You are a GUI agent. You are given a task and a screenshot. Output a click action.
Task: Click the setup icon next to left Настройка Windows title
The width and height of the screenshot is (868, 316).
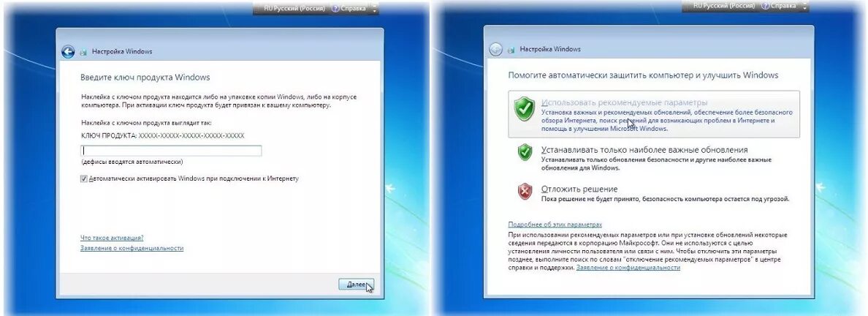[83, 51]
